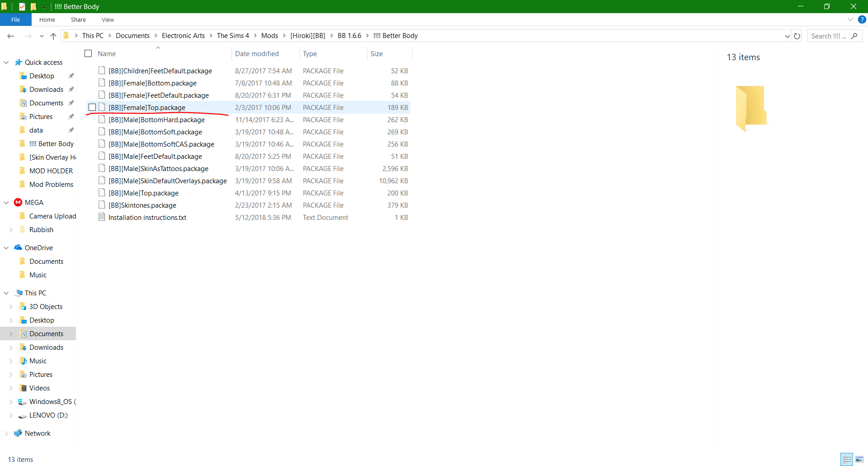Open Customize Quick Access Toolbar dropdown
The image size is (868, 466).
tap(43, 7)
